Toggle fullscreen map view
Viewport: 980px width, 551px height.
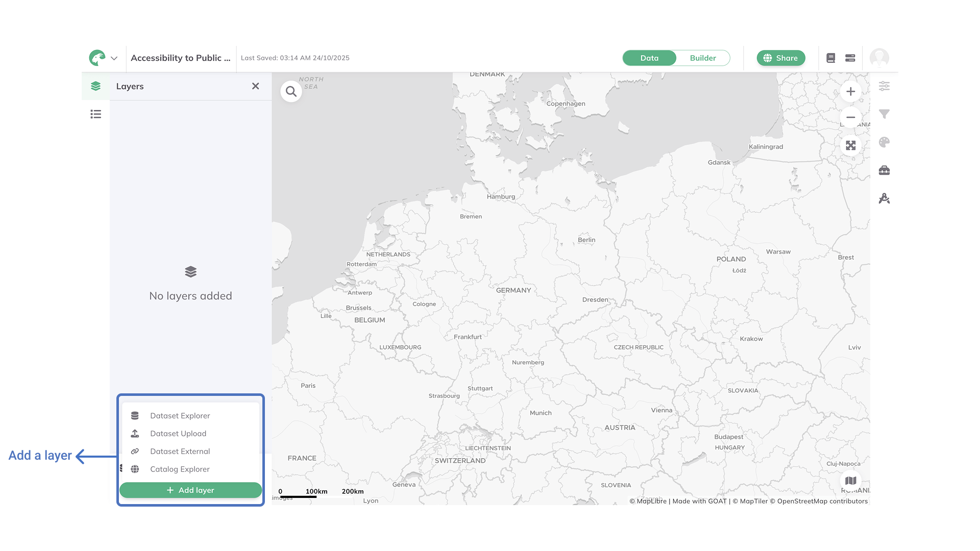coord(850,146)
